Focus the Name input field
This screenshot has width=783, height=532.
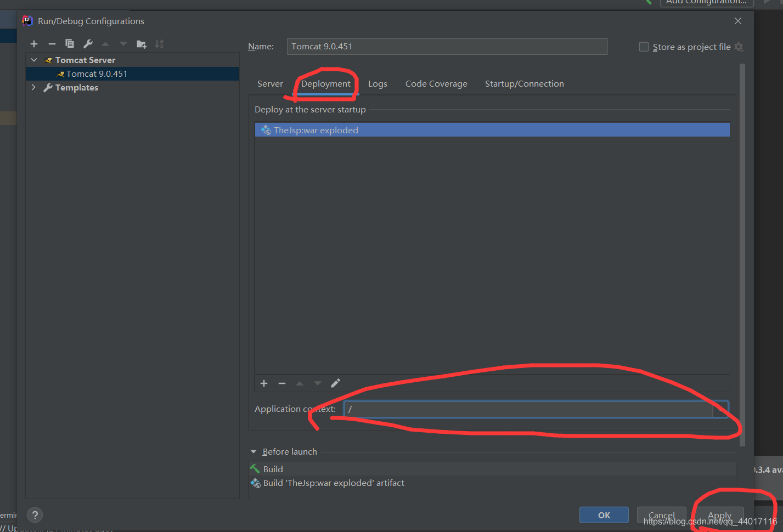pyautogui.click(x=447, y=47)
